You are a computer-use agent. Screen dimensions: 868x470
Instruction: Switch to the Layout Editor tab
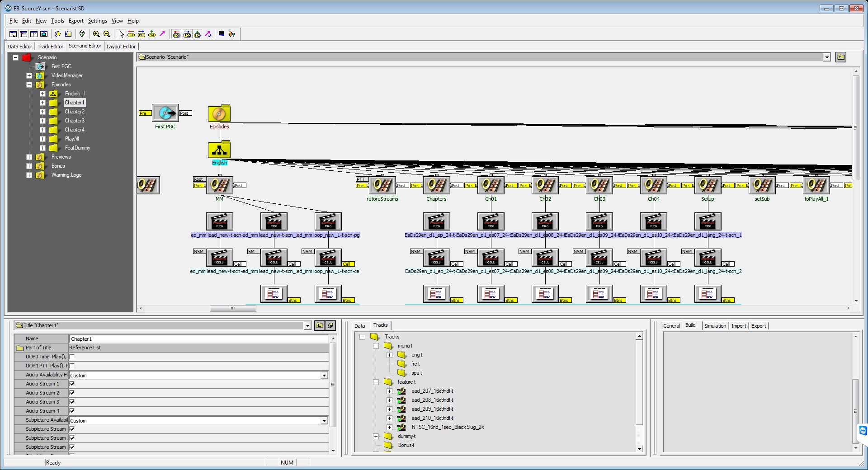coord(121,46)
